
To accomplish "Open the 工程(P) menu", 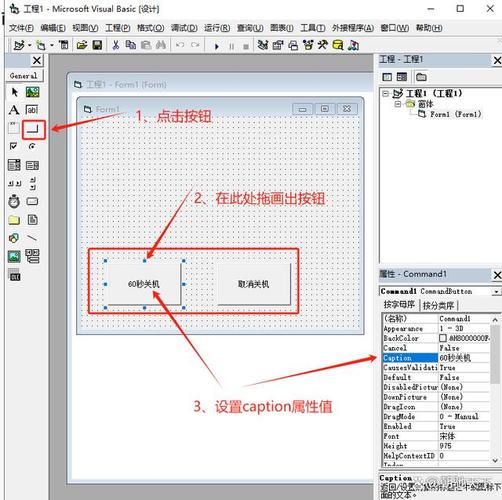I will pyautogui.click(x=118, y=28).
